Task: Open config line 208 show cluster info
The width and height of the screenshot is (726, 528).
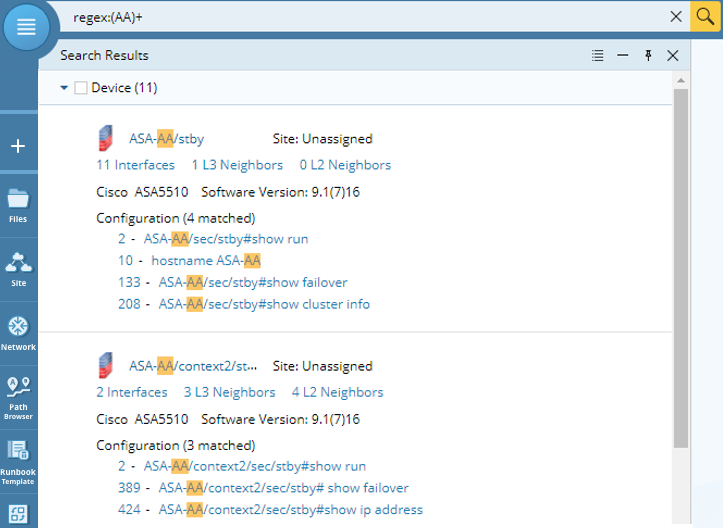Action: 264,304
